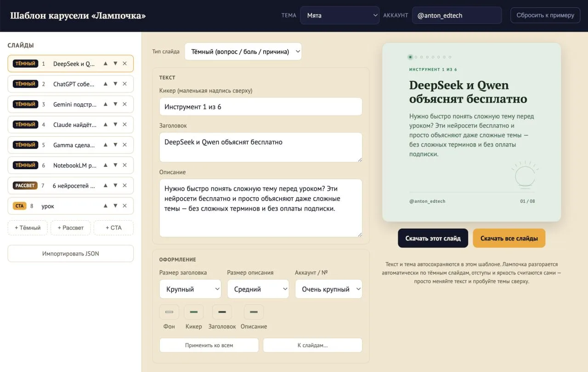Move slide 7 «6 нейросетей» down
This screenshot has width=588, height=372.
point(115,185)
